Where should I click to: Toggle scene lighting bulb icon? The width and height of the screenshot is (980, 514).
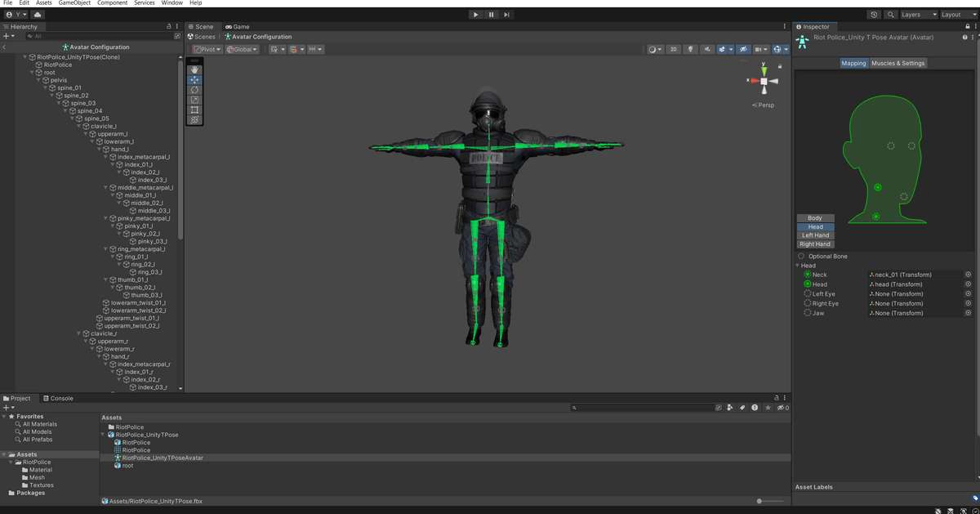point(690,49)
